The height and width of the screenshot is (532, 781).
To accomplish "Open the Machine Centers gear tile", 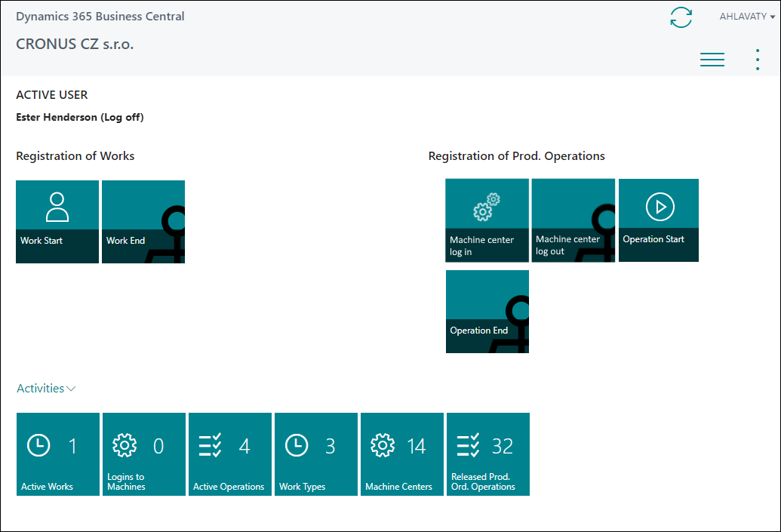I will (402, 454).
